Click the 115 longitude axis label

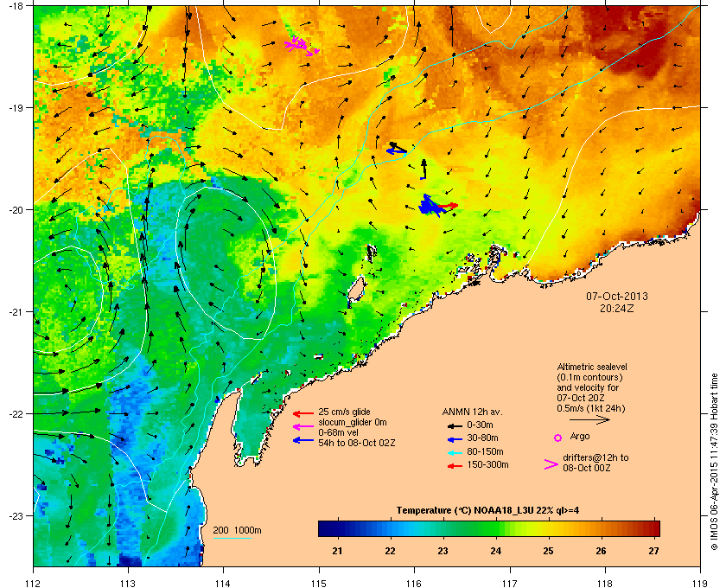(319, 584)
